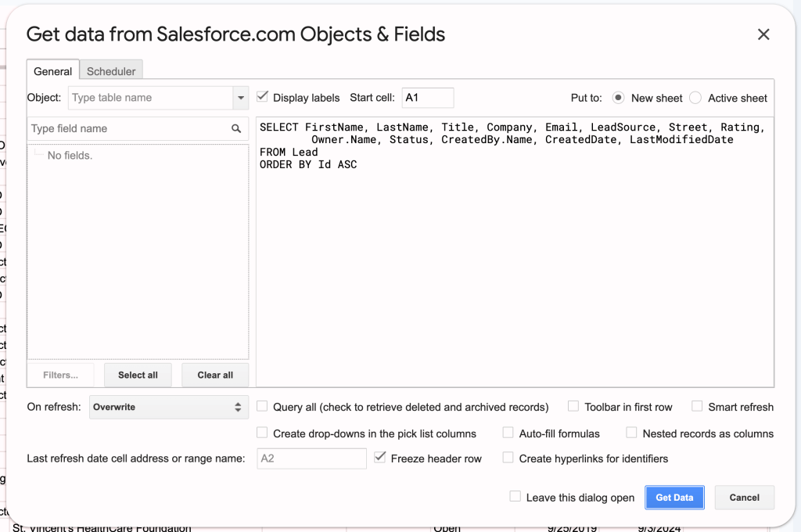Open the Object table name dropdown arrow
Screen dimensions: 801x532
pos(241,98)
